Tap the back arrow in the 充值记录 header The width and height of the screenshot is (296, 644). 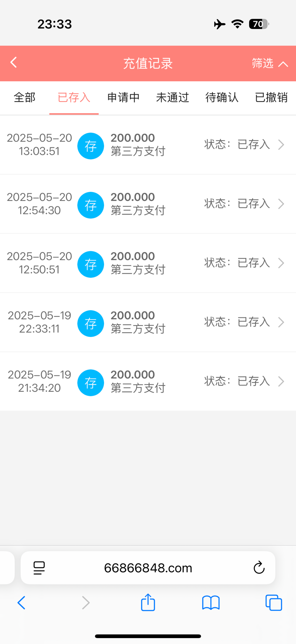click(14, 63)
